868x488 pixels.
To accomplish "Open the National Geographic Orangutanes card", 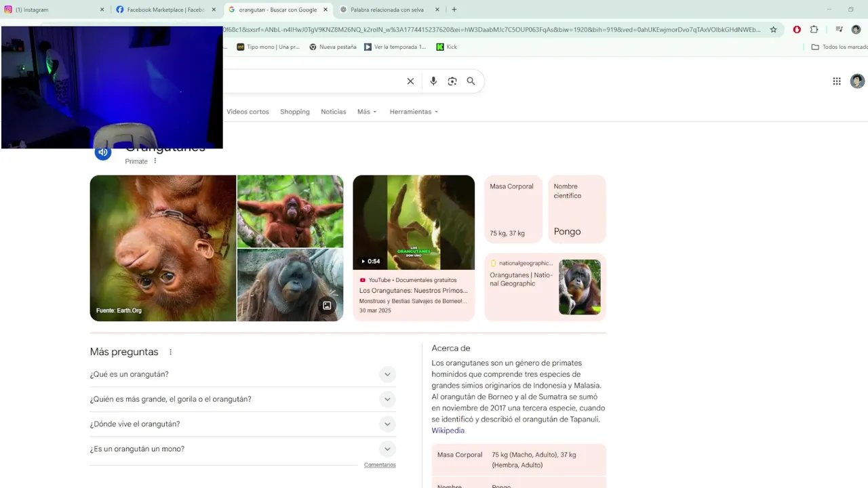I will [545, 287].
